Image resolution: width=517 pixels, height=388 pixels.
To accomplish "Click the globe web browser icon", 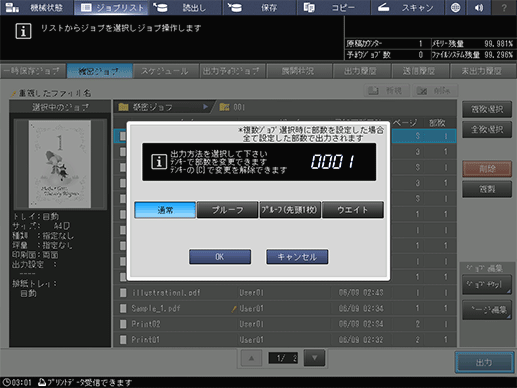I will click(x=456, y=7).
